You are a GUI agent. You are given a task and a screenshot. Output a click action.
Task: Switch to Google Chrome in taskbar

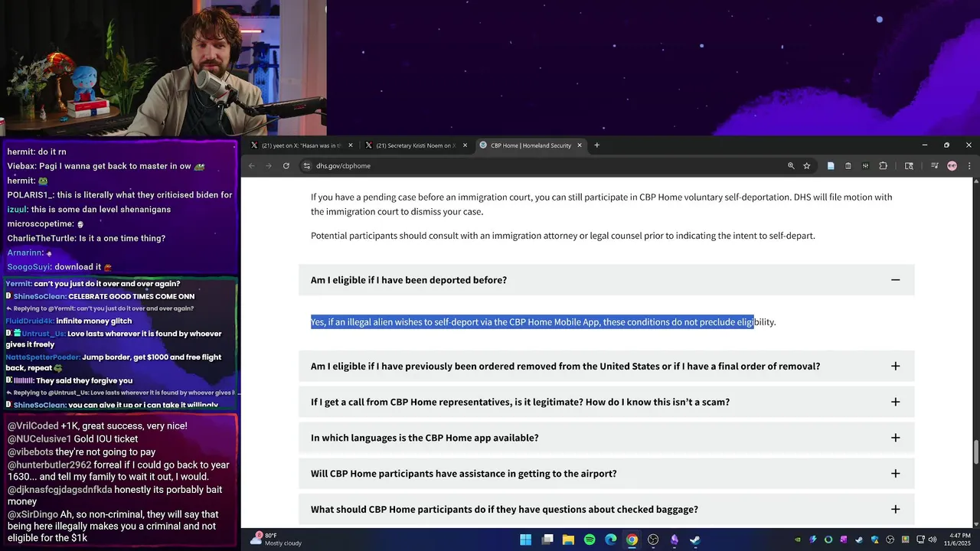click(632, 540)
